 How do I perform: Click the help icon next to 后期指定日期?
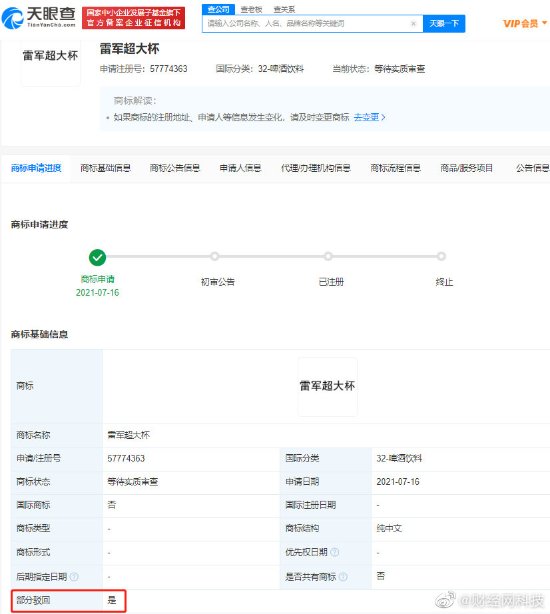click(x=74, y=576)
